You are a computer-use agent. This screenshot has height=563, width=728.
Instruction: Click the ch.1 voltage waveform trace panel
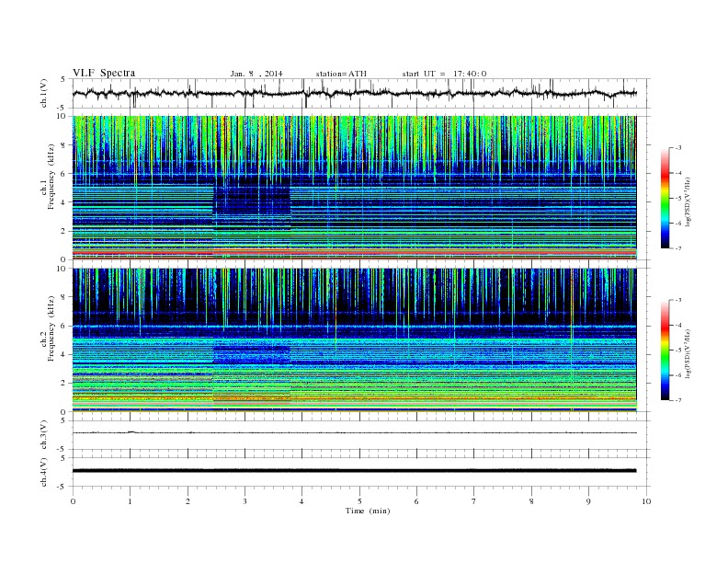click(x=360, y=93)
